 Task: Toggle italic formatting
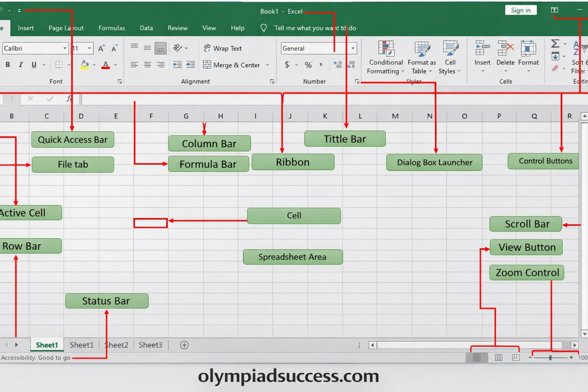pos(21,65)
